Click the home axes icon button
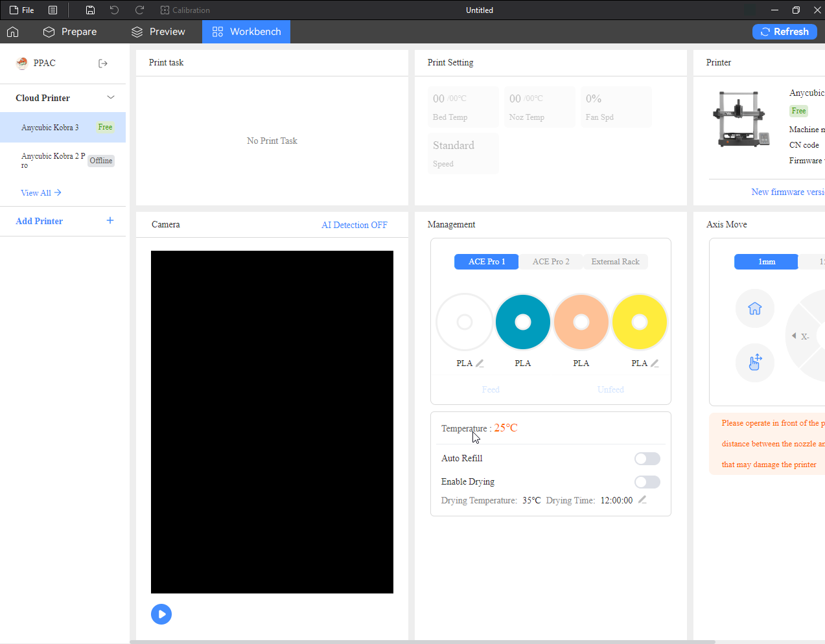825x644 pixels. [755, 308]
